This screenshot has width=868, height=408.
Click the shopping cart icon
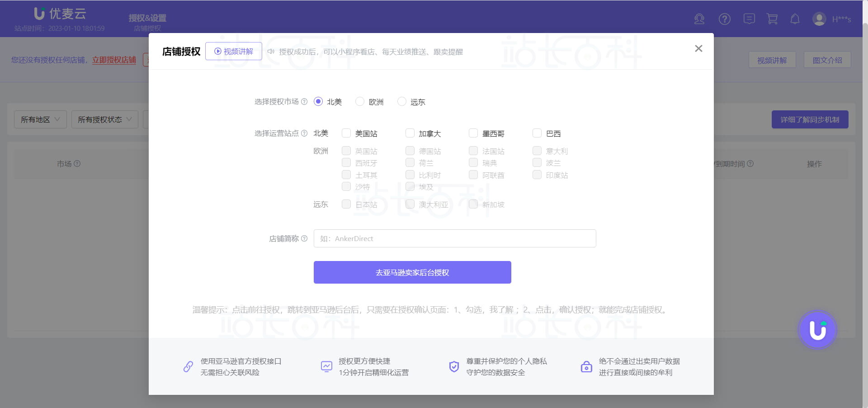(x=772, y=19)
